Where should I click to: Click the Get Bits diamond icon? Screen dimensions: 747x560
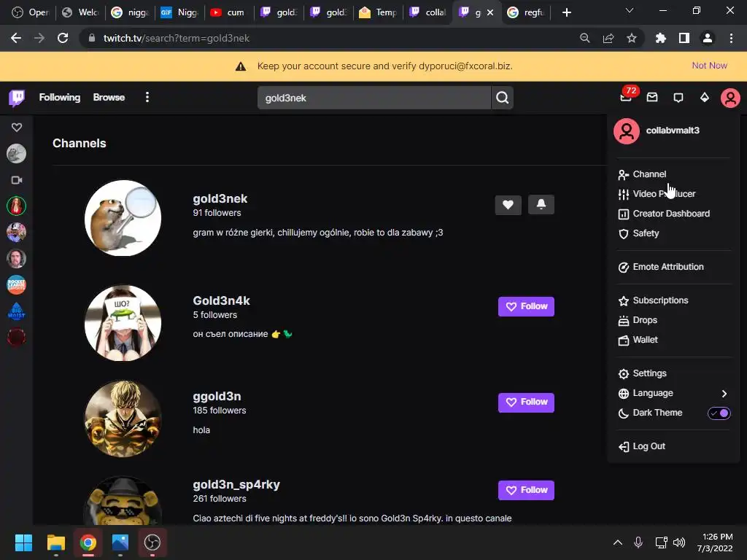705,98
